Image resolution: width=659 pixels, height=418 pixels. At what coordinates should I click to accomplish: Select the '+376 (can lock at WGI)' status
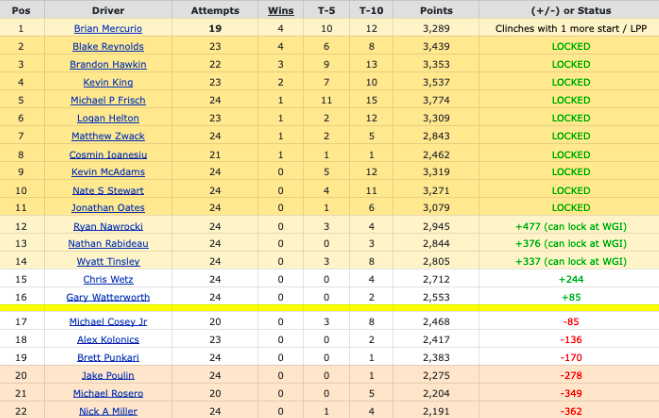tap(571, 244)
